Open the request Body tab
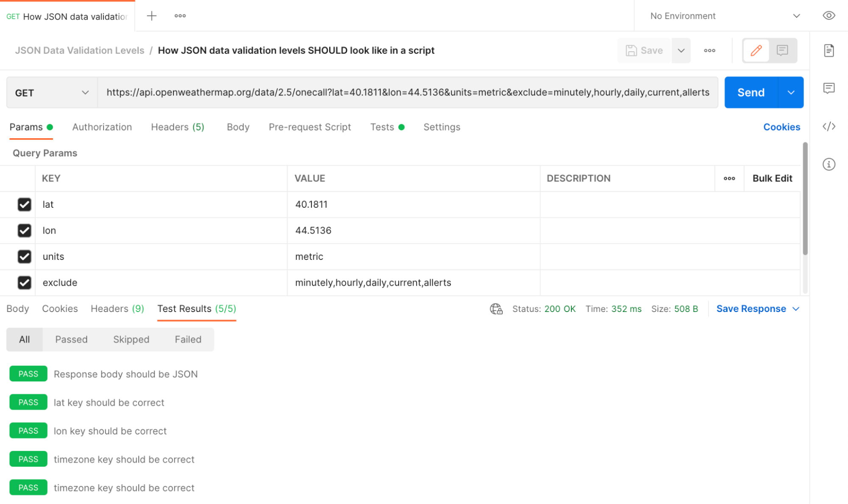848x504 pixels. pos(238,127)
